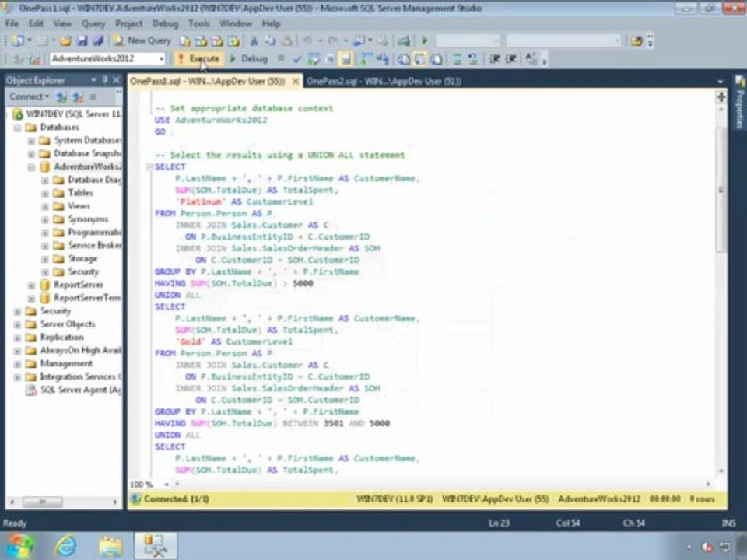Click the editor vertical scrollbar thumb
The image size is (747, 560).
tap(721, 190)
